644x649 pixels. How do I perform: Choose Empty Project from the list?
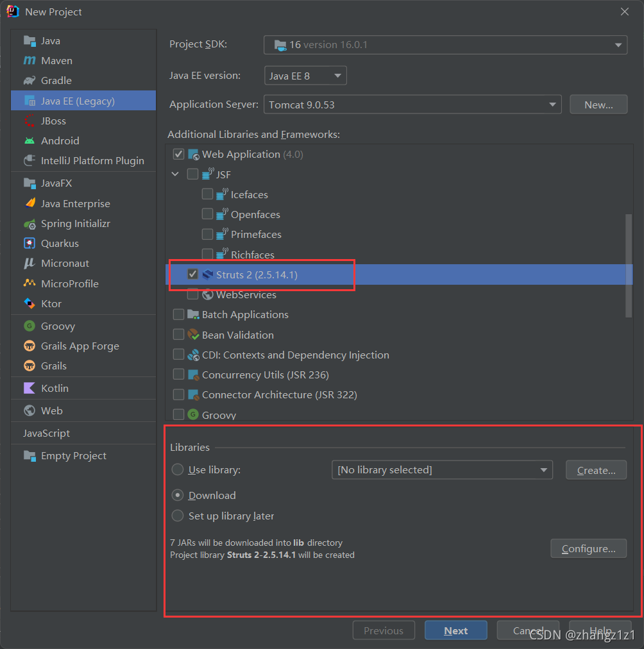(73, 456)
